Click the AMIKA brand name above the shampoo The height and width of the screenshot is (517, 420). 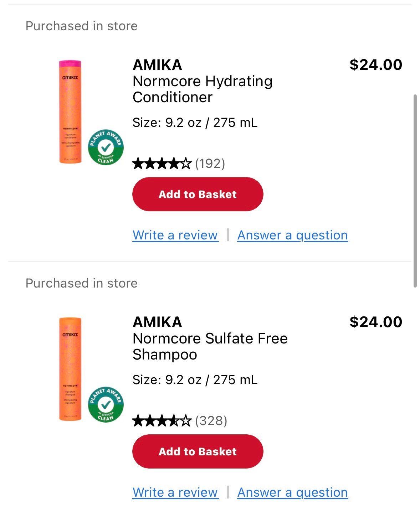[x=157, y=322]
